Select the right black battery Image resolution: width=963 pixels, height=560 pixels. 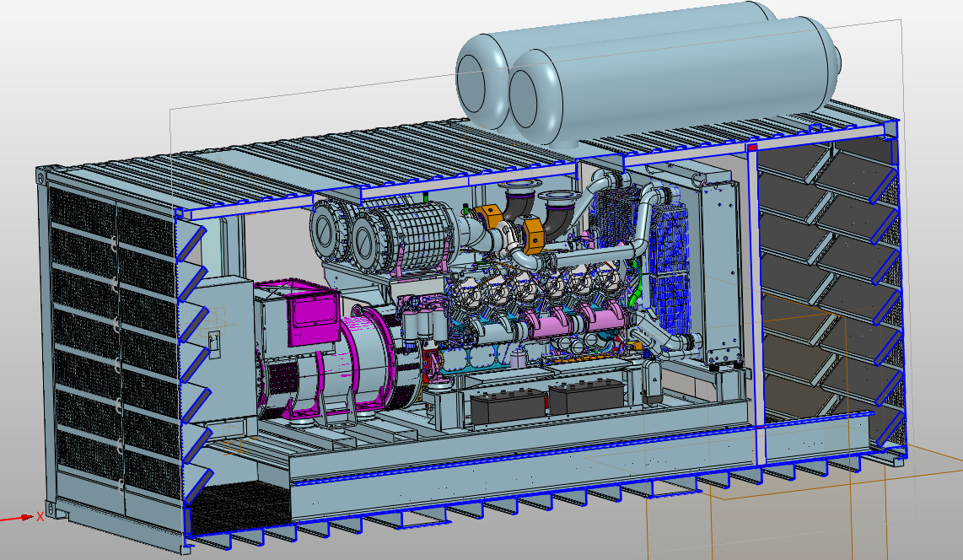[585, 396]
